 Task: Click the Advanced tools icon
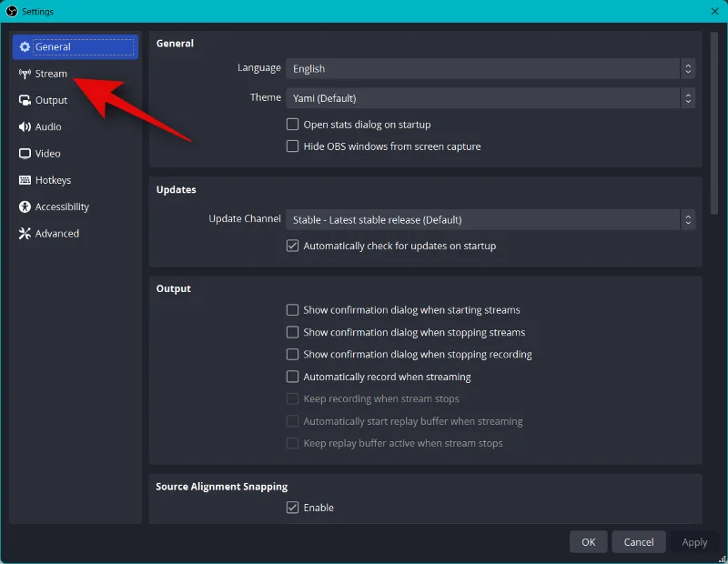[25, 234]
